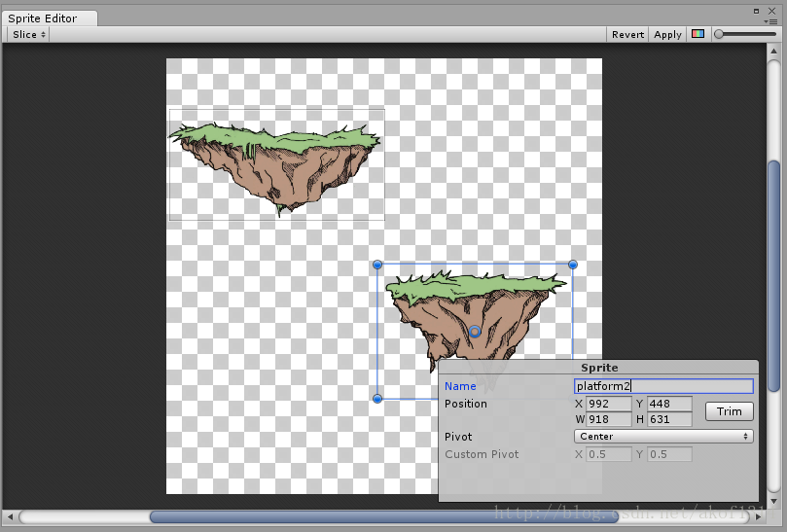Open the Pivot dropdown set to Center
The image size is (787, 532).
[x=663, y=436]
